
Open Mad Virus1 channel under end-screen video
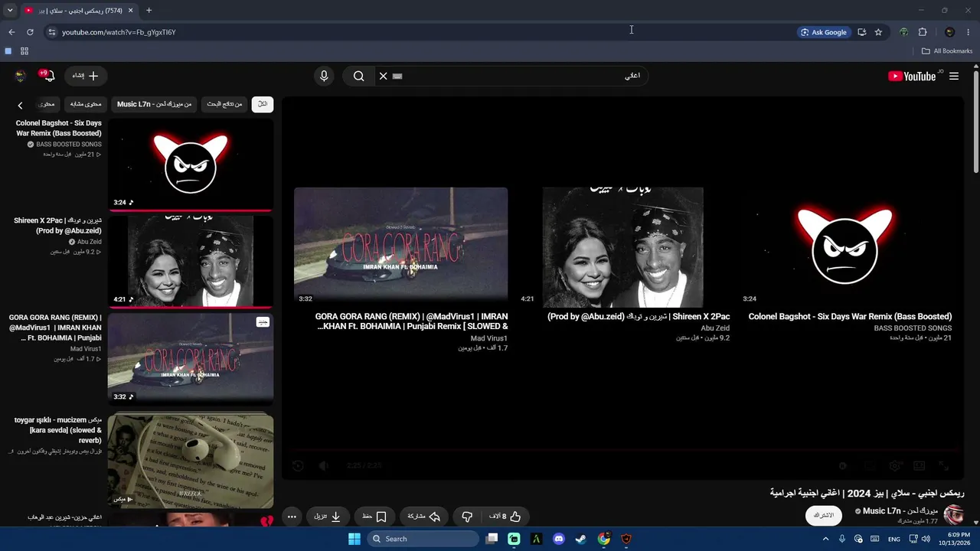tap(489, 338)
